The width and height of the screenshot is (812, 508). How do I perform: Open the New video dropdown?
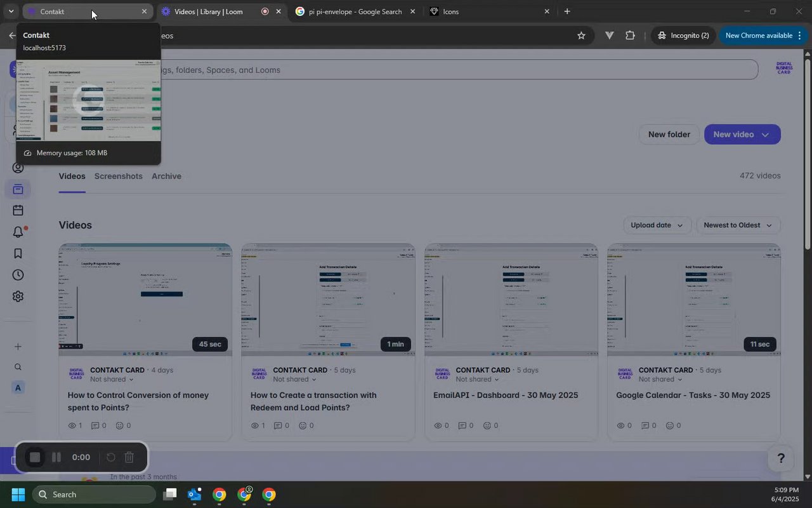pos(742,135)
